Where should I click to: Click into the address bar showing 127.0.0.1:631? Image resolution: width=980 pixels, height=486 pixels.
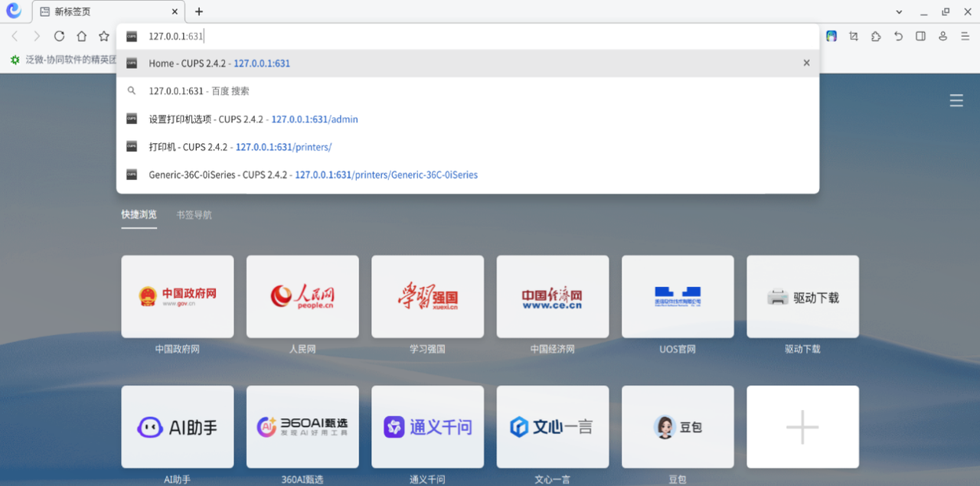click(468, 36)
